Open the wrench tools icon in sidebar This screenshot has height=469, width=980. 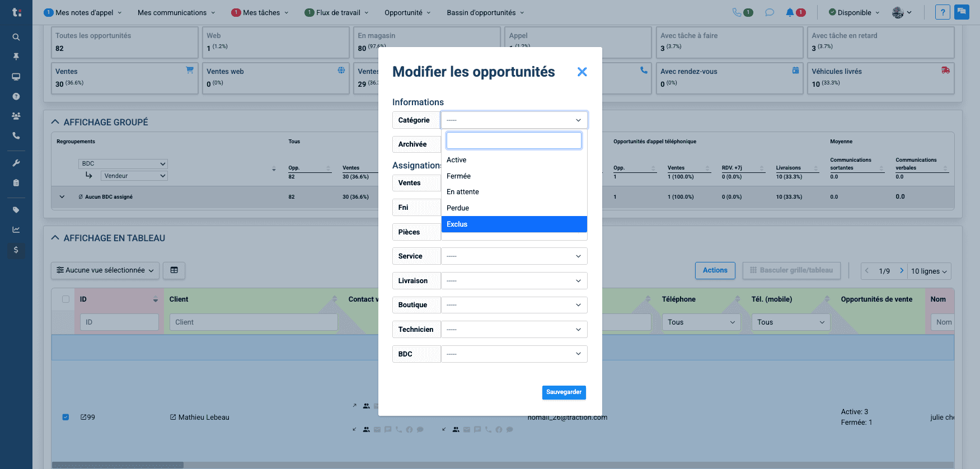pos(16,163)
